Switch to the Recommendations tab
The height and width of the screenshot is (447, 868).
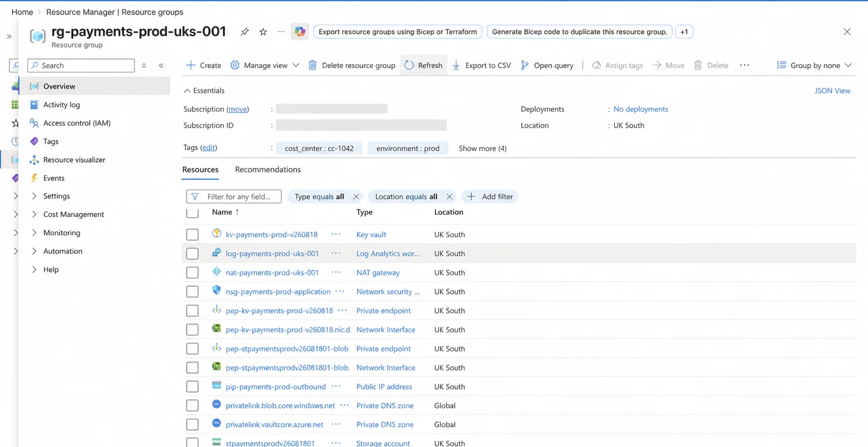pos(268,169)
